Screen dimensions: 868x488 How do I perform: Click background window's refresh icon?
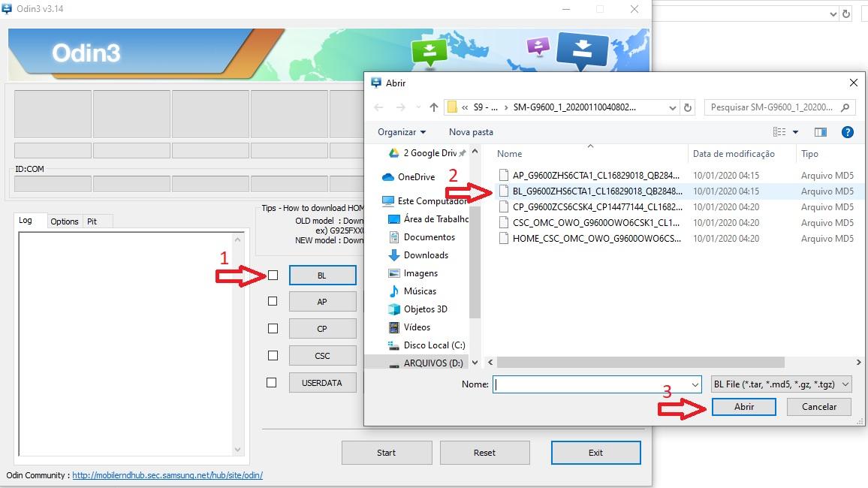(x=846, y=14)
